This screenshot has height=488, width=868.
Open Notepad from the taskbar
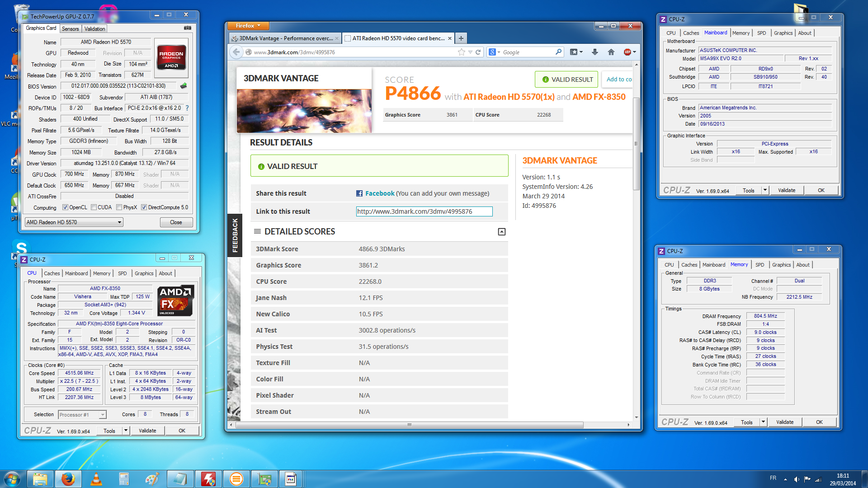tap(180, 479)
